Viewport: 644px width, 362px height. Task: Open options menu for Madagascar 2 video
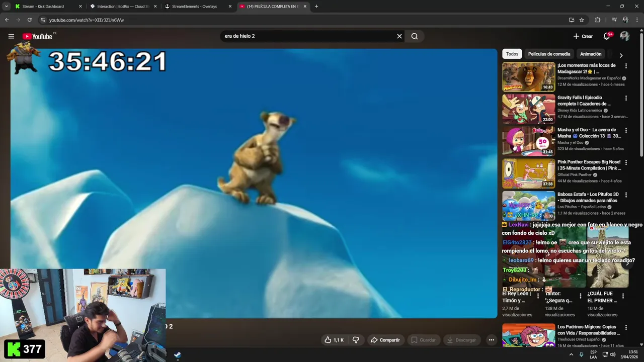click(626, 66)
